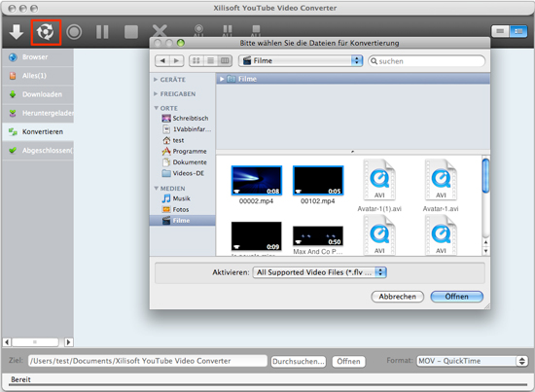Open the Abgeschlossen sidebar item
Viewport: 535px width, 392px height.
point(38,151)
